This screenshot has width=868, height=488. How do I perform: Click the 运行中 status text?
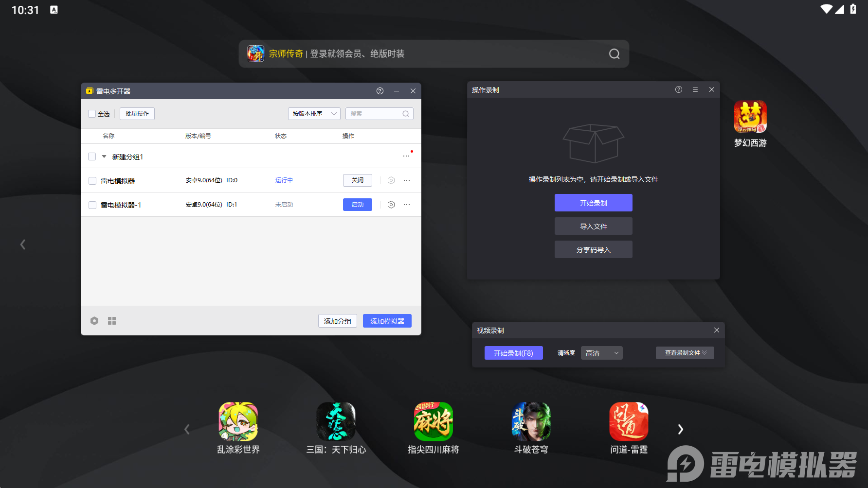pos(284,180)
